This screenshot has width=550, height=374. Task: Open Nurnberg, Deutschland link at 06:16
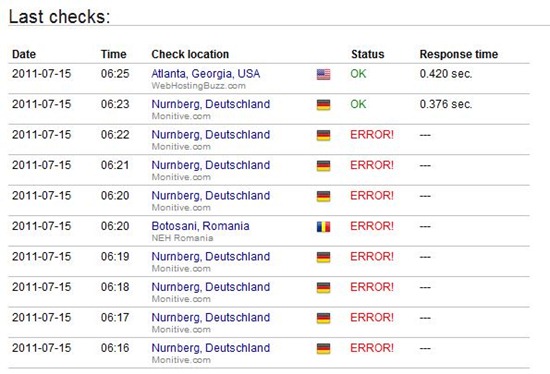click(210, 348)
